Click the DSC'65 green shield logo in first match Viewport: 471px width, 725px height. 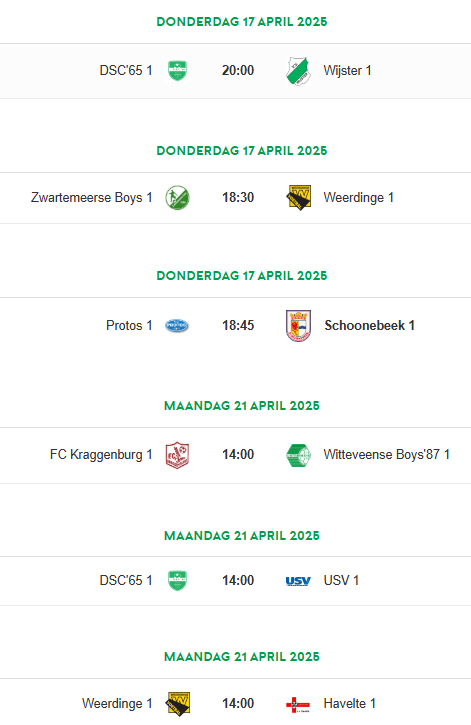coord(177,71)
